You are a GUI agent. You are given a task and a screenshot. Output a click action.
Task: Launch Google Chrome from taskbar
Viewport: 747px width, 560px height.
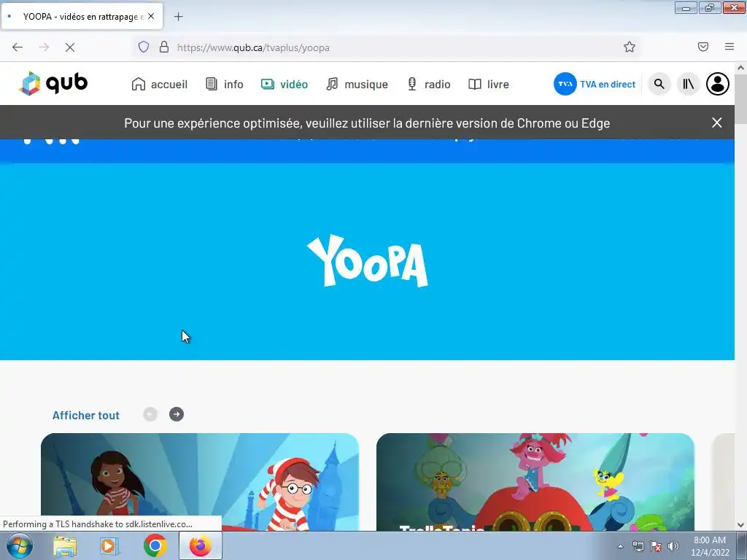pos(155,545)
